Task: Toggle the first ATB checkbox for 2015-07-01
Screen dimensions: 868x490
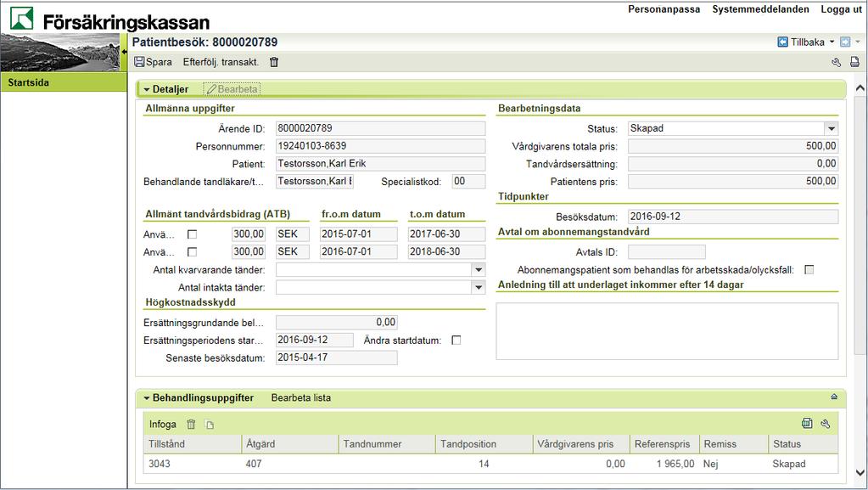Action: pos(192,234)
